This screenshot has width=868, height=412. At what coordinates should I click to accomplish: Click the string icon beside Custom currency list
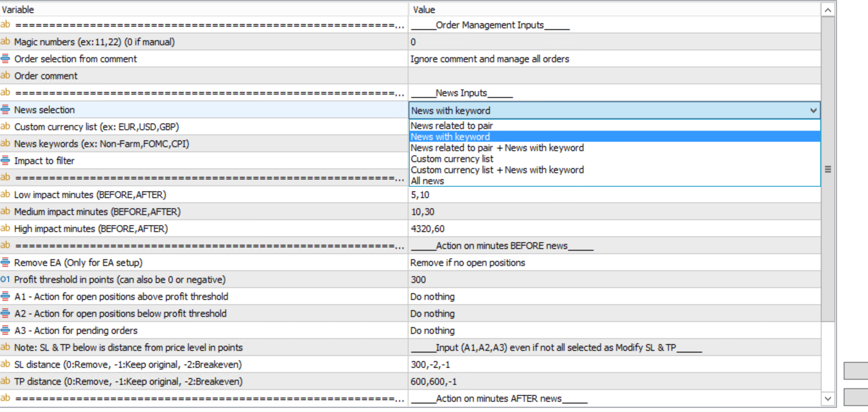[5, 127]
